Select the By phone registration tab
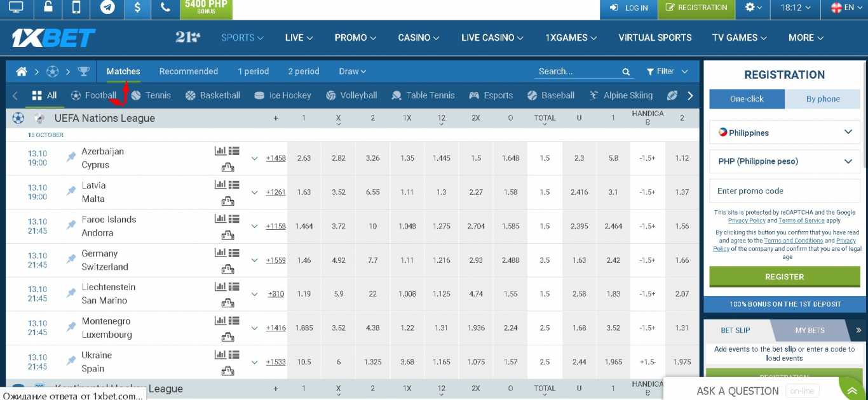 tap(823, 98)
